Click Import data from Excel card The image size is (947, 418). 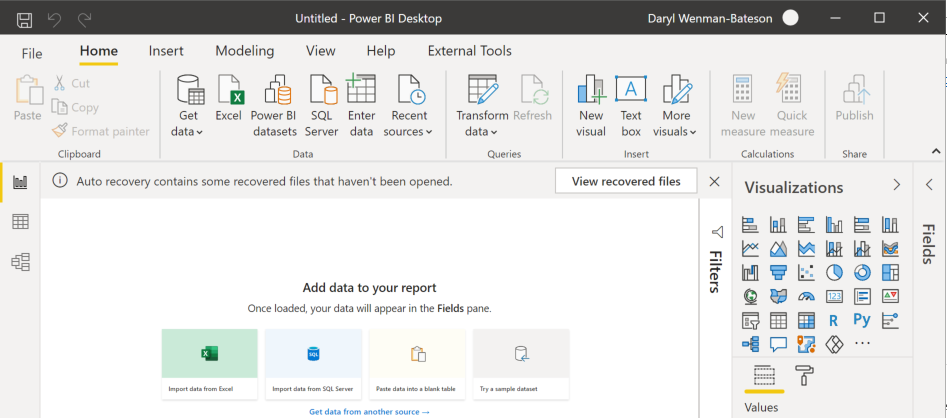point(210,364)
